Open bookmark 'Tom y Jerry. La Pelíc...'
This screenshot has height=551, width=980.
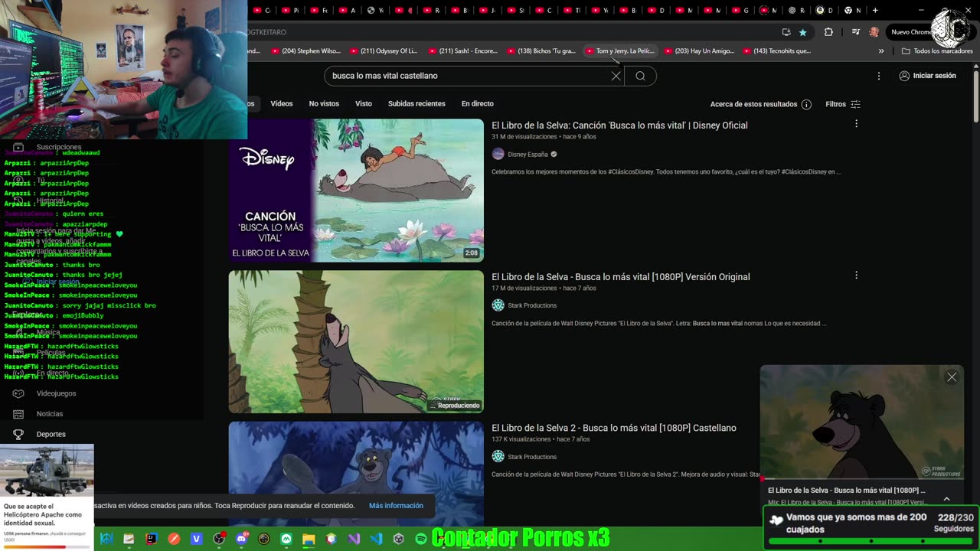click(619, 51)
